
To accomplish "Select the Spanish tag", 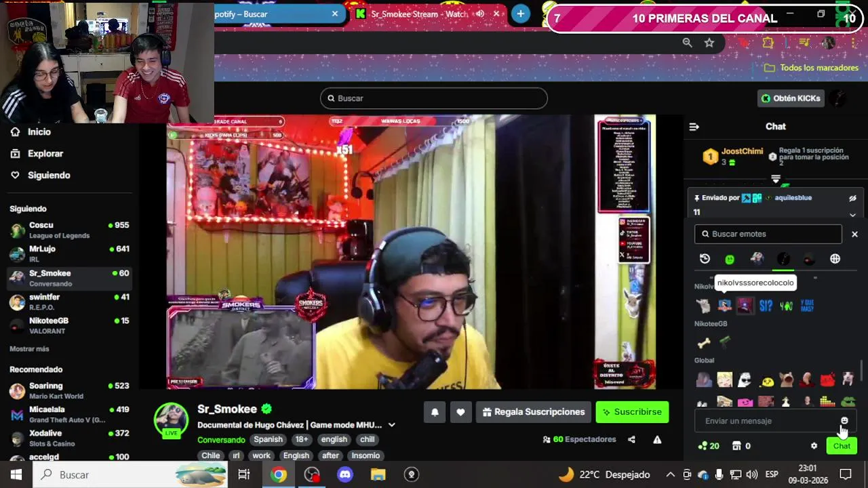I will [268, 439].
